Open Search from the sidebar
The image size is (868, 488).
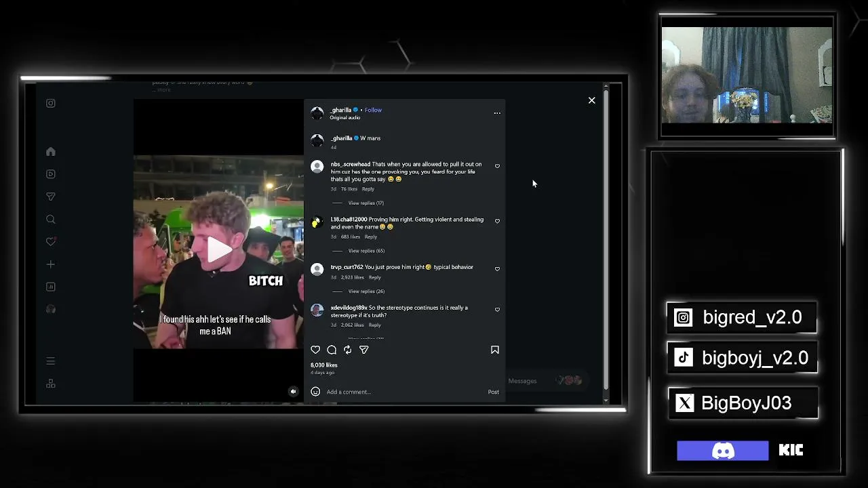[51, 220]
